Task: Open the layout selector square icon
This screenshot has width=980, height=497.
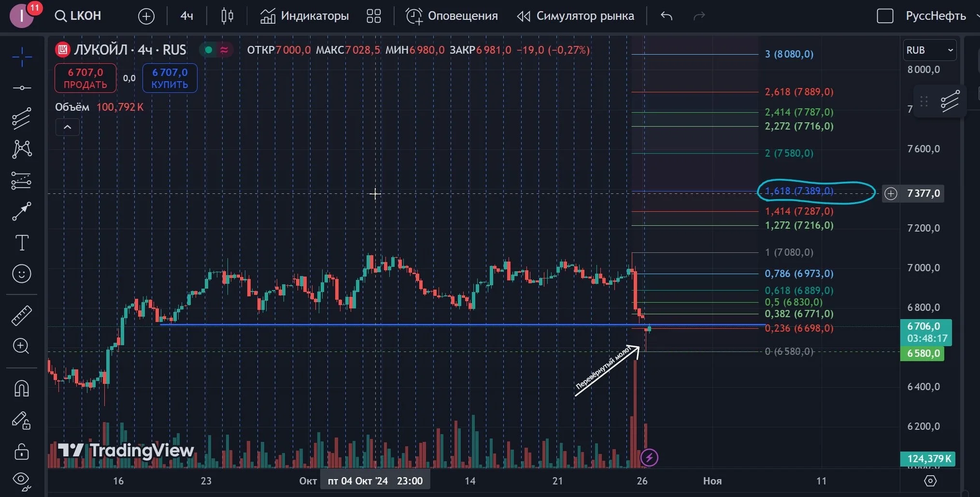Action: point(885,16)
